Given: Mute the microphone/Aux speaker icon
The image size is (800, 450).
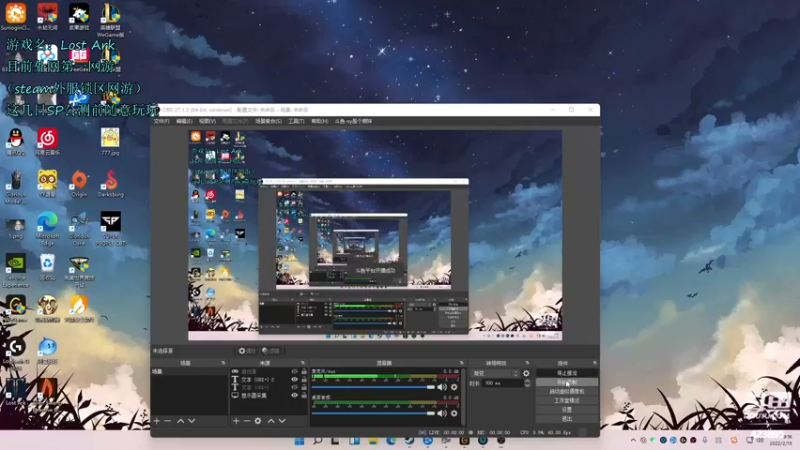Looking at the screenshot, I should [x=442, y=387].
